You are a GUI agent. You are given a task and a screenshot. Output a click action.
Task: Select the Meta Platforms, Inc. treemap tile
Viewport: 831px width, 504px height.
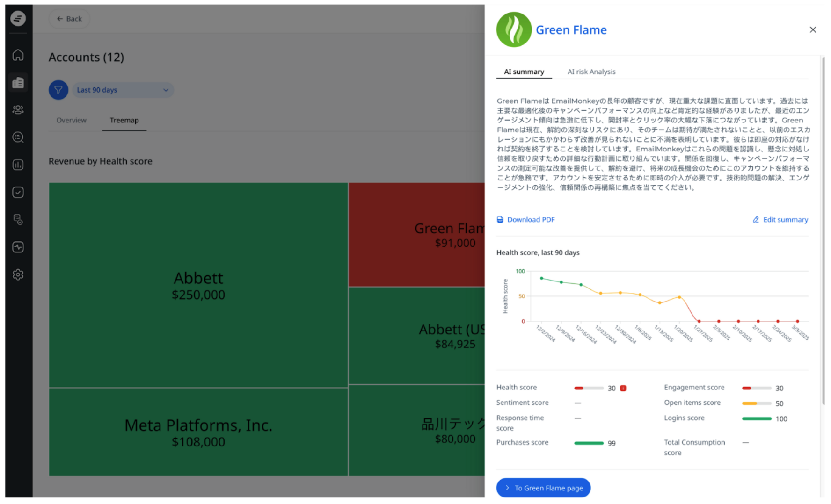coord(198,432)
